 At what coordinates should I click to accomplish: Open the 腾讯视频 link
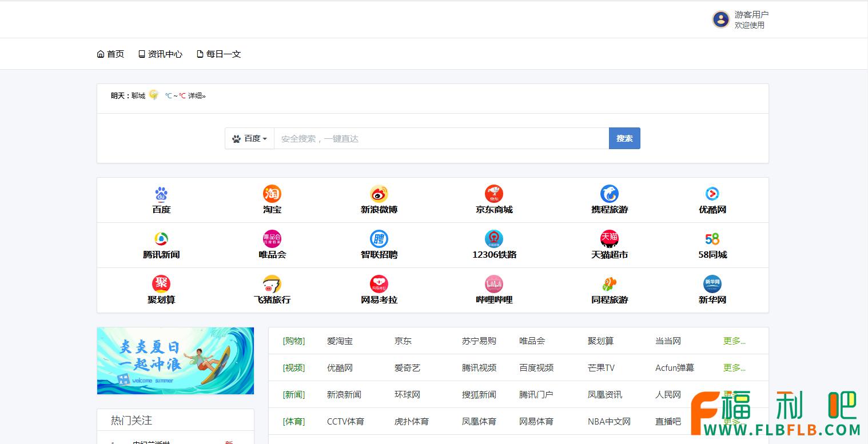coord(479,368)
